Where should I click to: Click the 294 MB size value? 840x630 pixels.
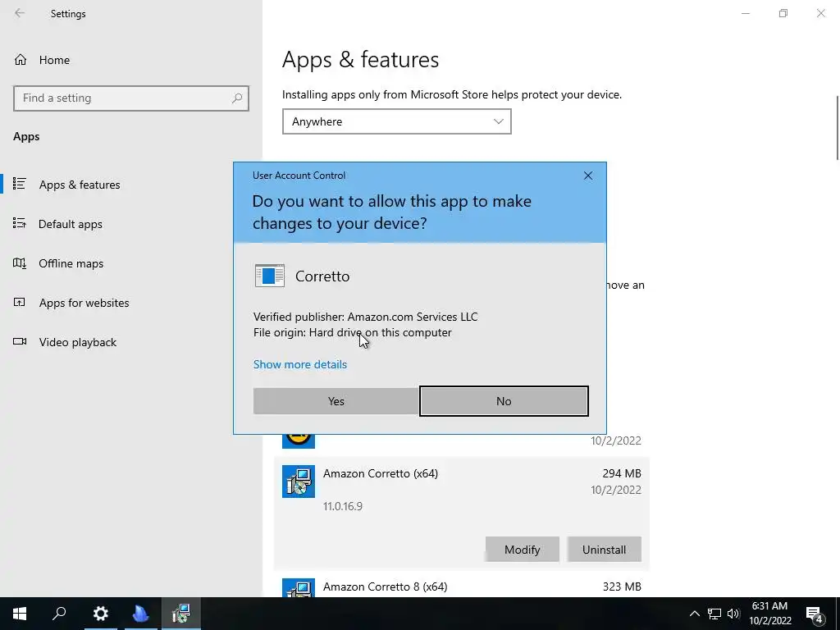tap(622, 473)
